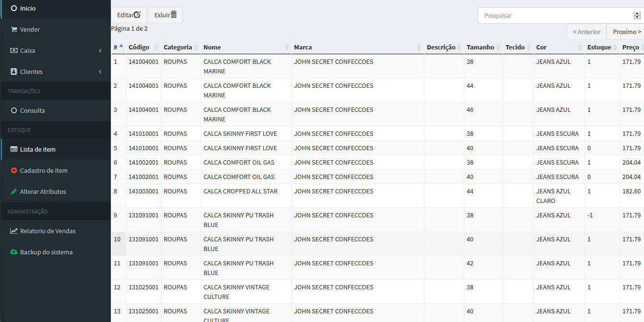
Task: Click the Clientes address book icon
Action: coord(13,72)
